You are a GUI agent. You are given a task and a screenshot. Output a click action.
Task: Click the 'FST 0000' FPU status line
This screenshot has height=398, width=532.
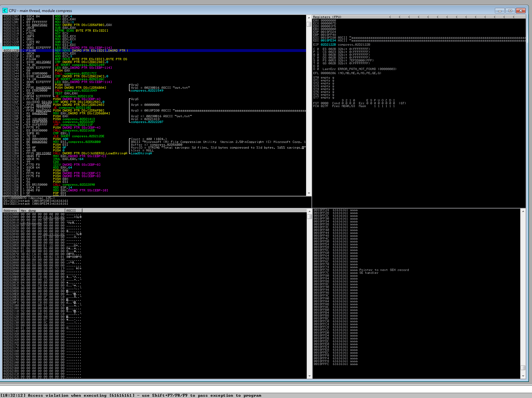[359, 103]
